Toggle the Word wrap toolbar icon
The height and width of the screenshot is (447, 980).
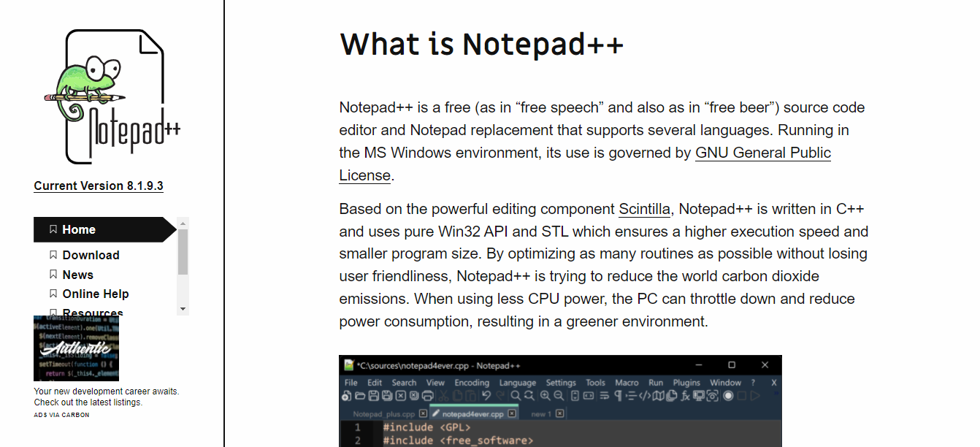click(x=604, y=396)
